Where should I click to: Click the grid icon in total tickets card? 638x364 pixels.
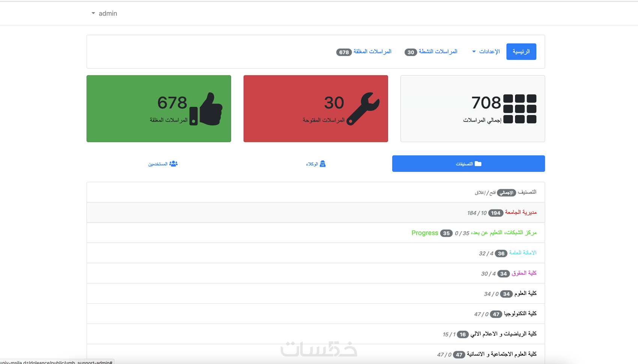tap(519, 109)
